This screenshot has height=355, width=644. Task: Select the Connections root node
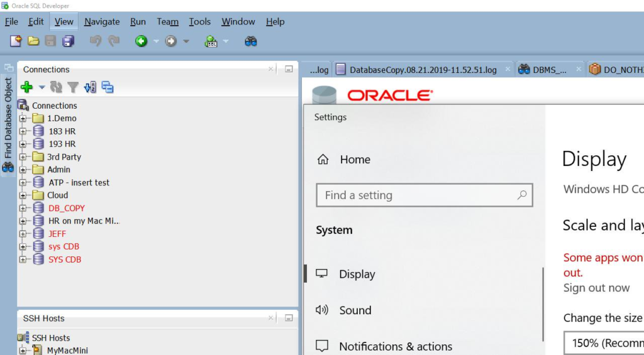[x=55, y=106]
